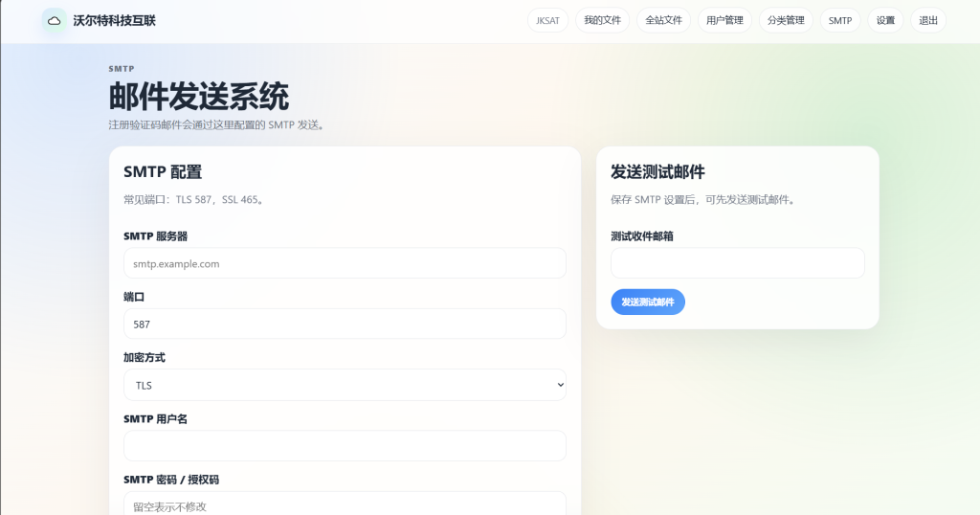Screen dimensions: 980x515
Task: Click the 加密方式 label
Action: [145, 357]
